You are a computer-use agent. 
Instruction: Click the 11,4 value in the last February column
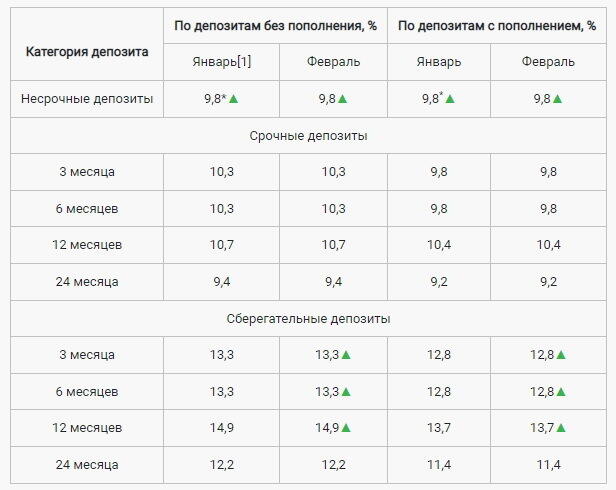[548, 465]
